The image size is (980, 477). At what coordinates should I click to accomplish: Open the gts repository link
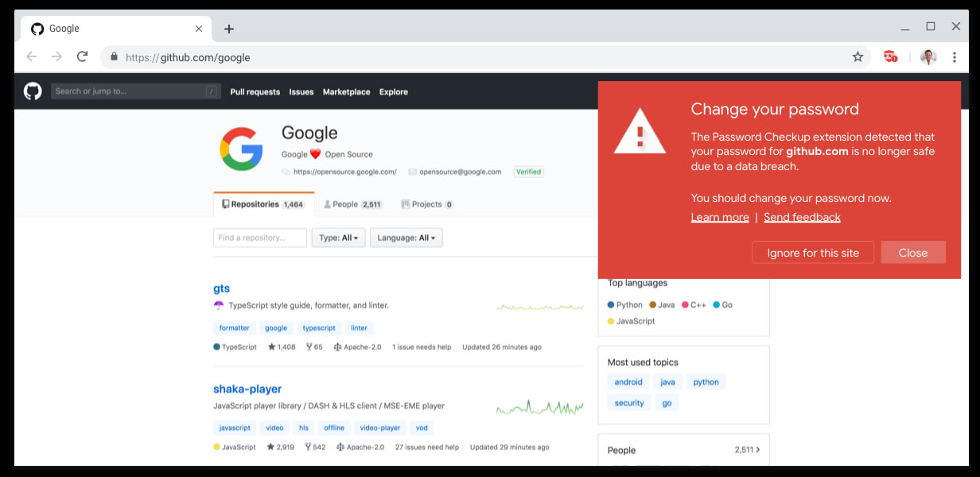222,289
